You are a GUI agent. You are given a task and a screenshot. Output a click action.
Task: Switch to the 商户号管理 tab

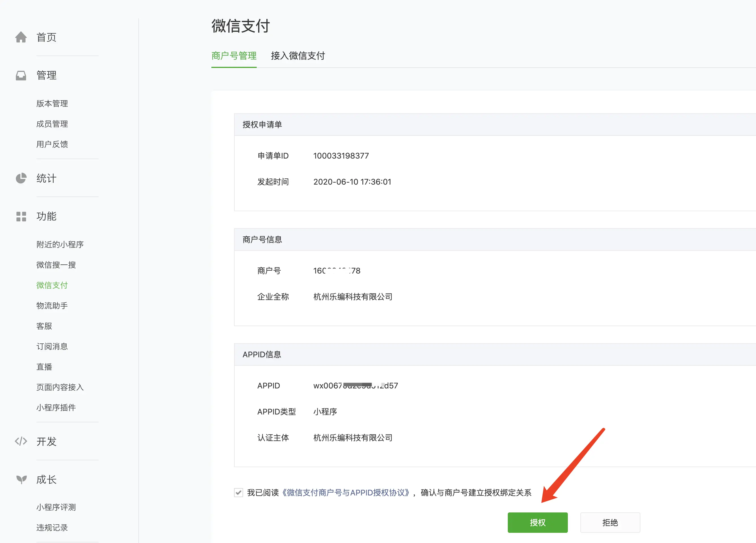234,56
